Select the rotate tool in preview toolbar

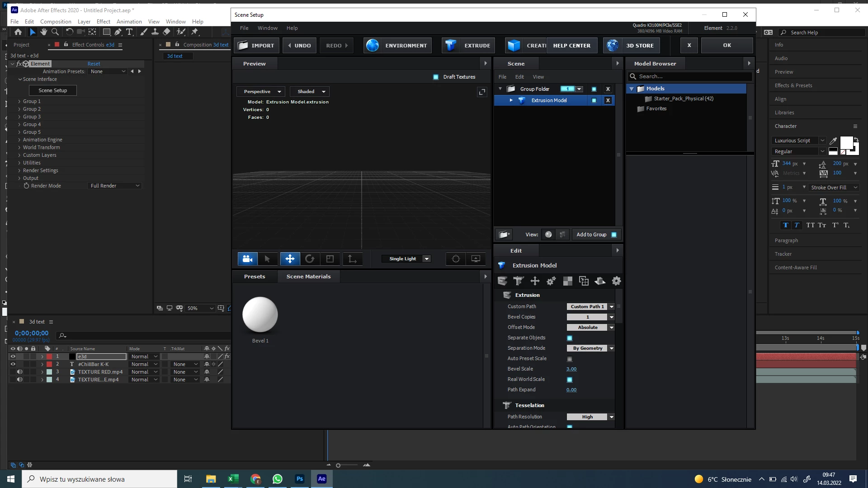tap(310, 259)
